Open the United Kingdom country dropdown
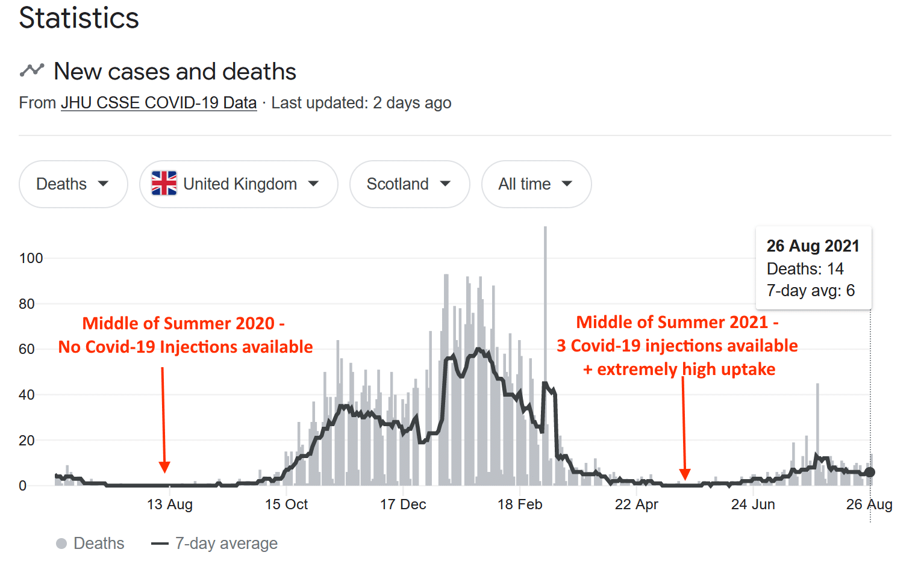This screenshot has width=924, height=564. click(x=239, y=184)
